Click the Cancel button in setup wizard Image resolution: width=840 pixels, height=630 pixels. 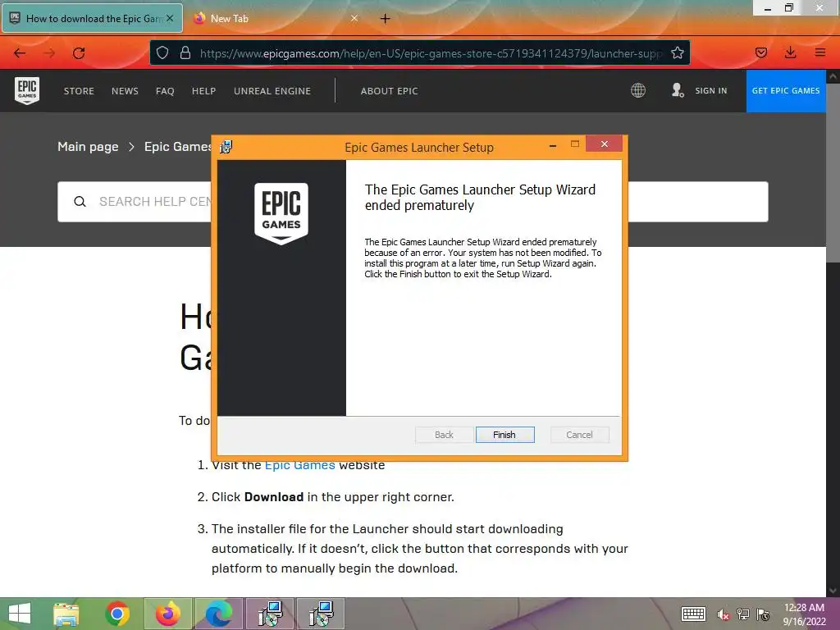tap(579, 435)
